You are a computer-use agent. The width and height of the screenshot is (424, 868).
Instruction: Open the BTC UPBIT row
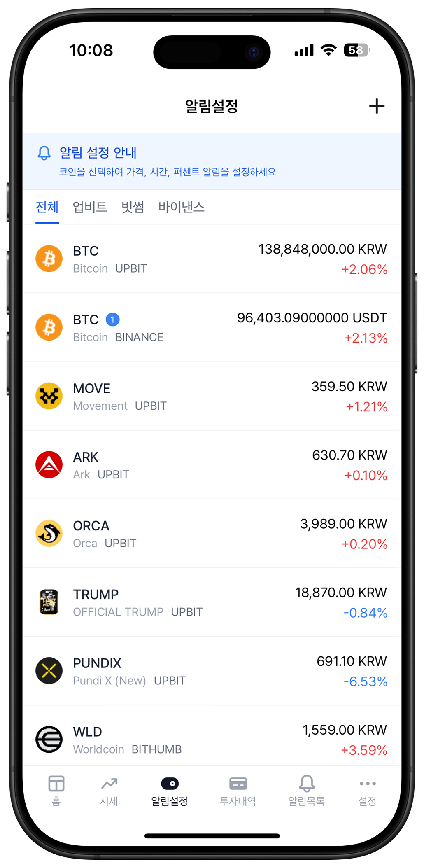(212, 259)
